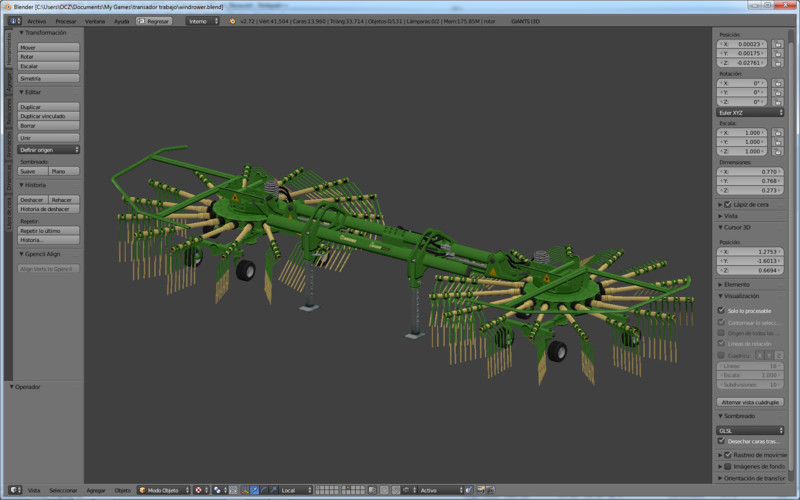Viewport: 800px width, 500px height.
Task: Expand the 'Vista' panel section
Action: [731, 215]
